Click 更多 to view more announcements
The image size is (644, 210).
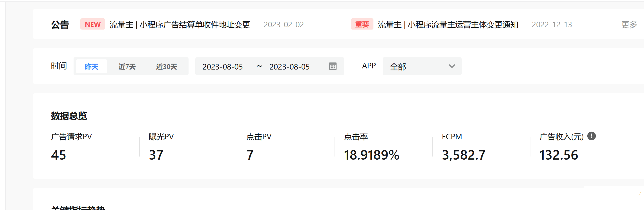coord(629,25)
